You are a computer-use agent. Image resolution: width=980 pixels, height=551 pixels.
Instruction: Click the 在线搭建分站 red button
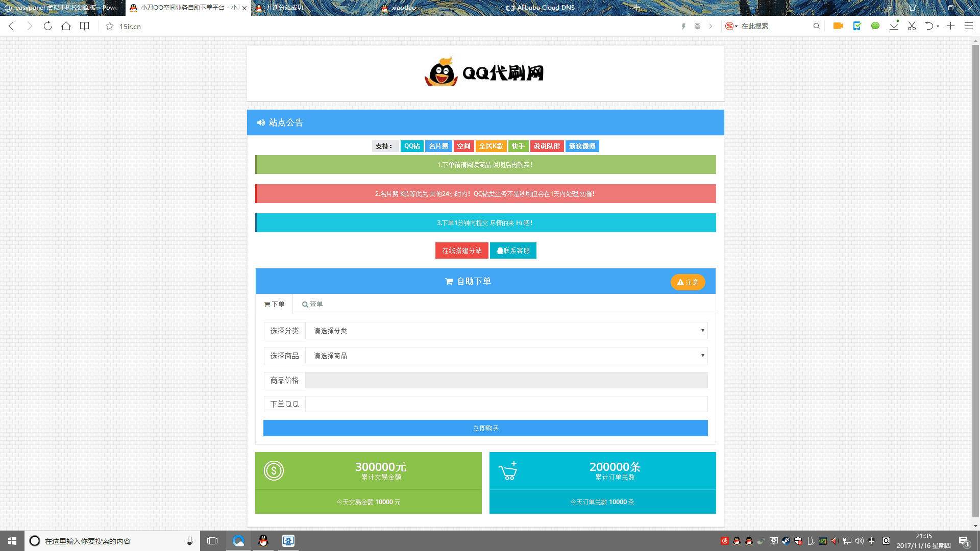click(x=461, y=251)
